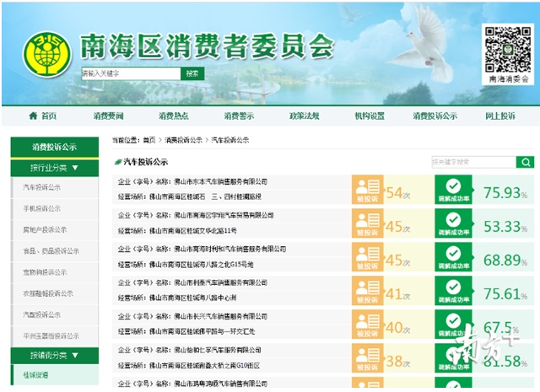Click the home icon beside 首页
The width and height of the screenshot is (540, 392).
click(33, 116)
